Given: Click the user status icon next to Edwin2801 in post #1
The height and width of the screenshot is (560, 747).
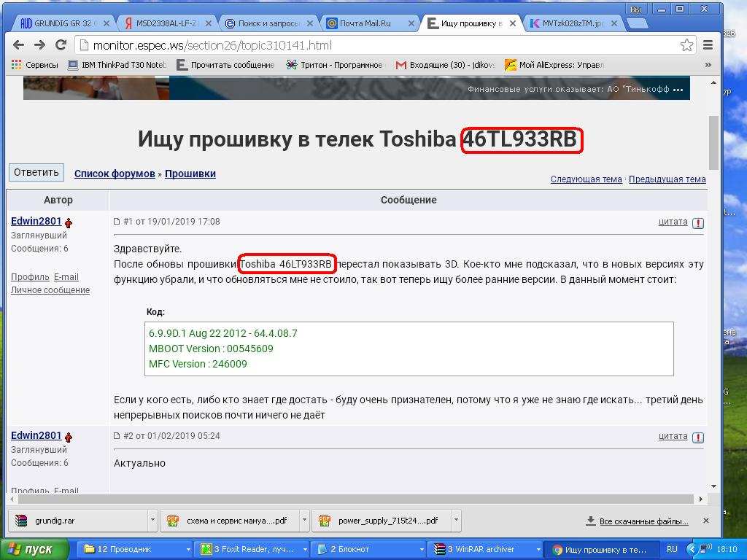Looking at the screenshot, I should click(x=69, y=222).
